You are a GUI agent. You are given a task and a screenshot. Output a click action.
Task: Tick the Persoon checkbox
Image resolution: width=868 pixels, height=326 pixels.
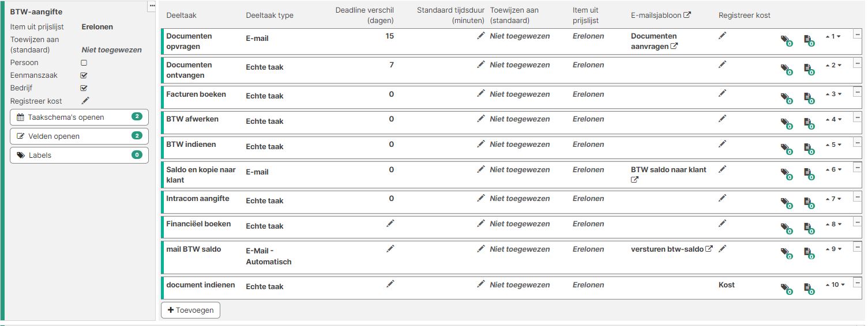tap(84, 63)
